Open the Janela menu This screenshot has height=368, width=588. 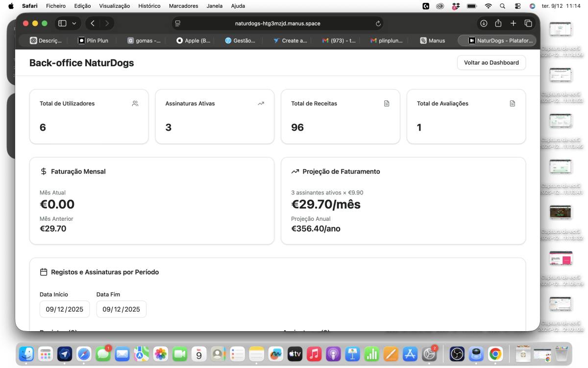click(x=215, y=6)
